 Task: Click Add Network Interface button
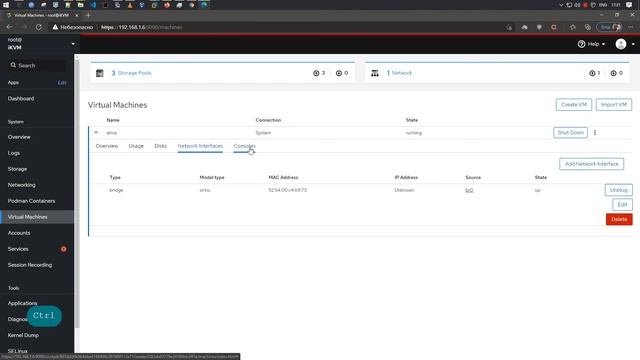[x=591, y=164]
